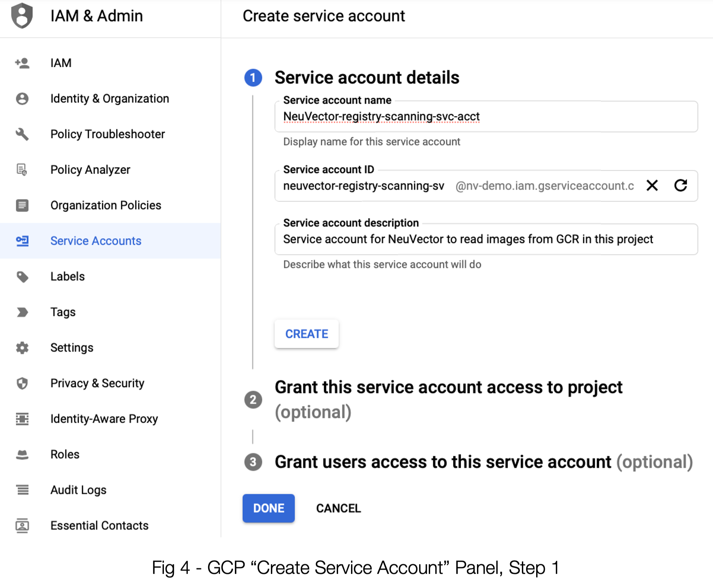Click the Service account description field

click(486, 239)
